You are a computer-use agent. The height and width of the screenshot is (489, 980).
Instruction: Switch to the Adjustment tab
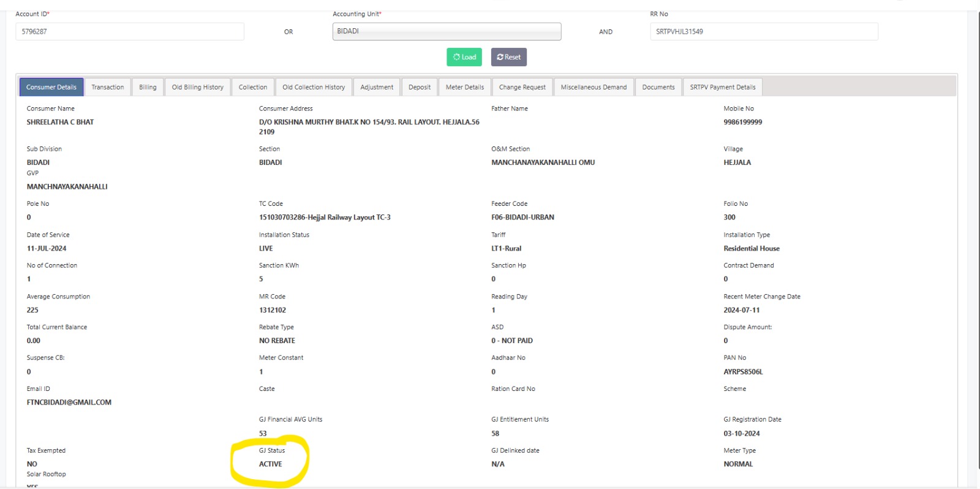(x=377, y=87)
